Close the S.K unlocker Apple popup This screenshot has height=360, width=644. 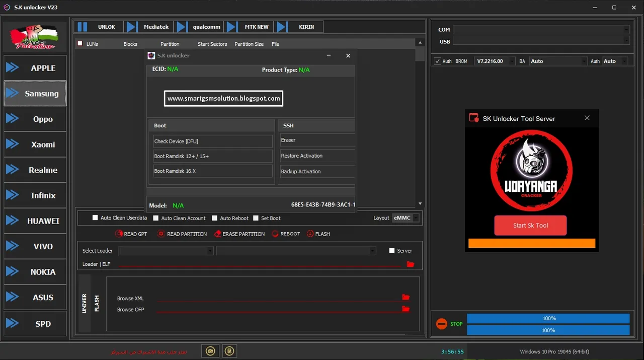[x=348, y=56]
